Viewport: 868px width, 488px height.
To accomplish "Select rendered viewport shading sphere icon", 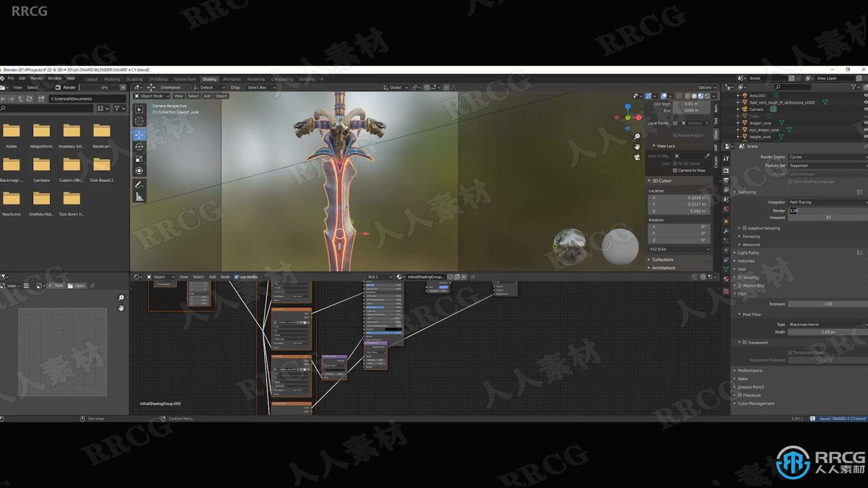I will pyautogui.click(x=708, y=96).
